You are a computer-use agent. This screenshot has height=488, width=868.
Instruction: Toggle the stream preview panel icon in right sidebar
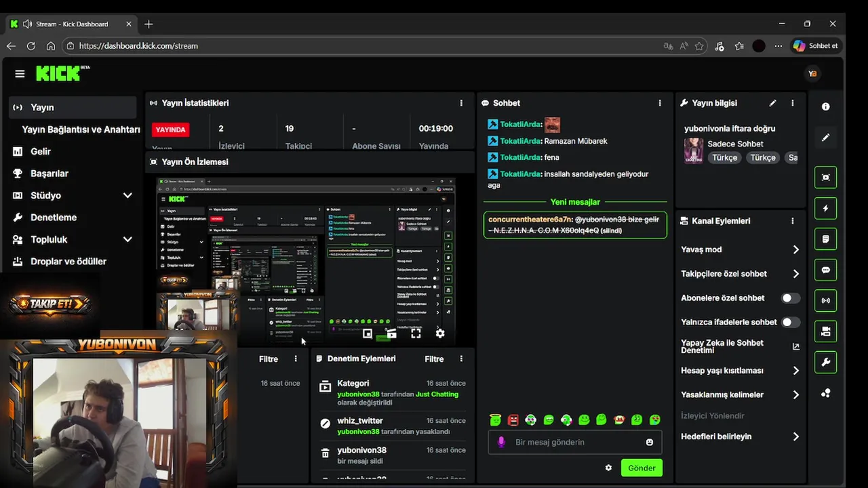pos(825,177)
